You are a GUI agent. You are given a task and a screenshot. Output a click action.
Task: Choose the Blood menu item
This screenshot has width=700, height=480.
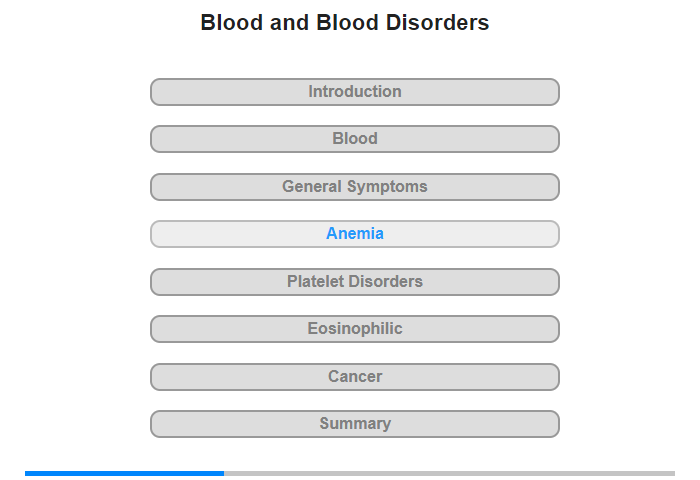[354, 139]
